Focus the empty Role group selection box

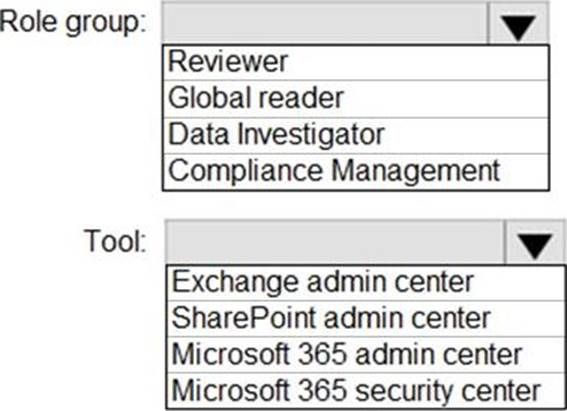pos(325,24)
